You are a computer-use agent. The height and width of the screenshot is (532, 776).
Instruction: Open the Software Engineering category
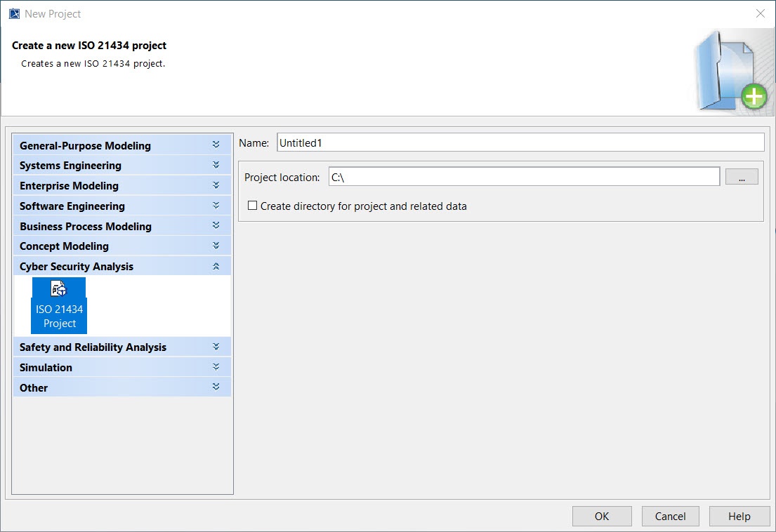point(72,206)
